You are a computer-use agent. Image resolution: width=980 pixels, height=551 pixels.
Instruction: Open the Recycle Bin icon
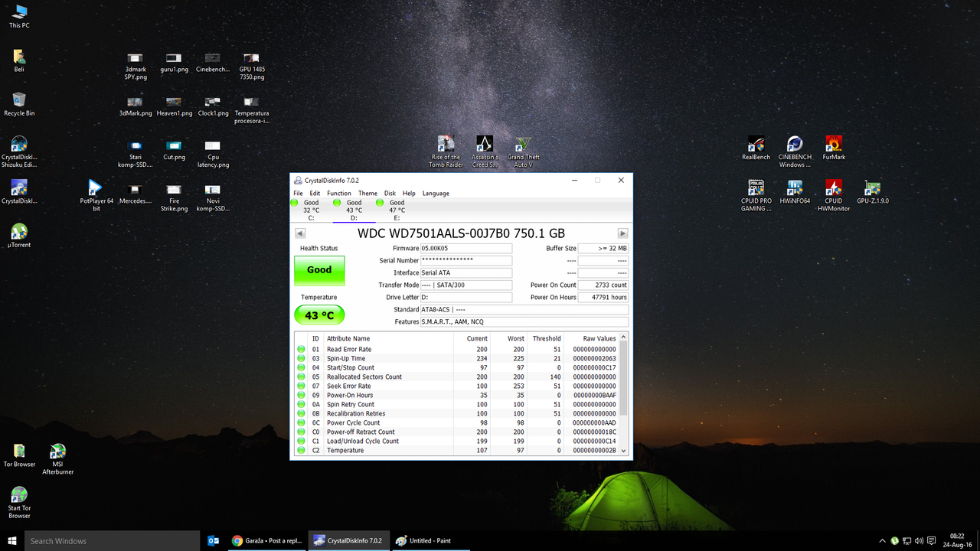click(19, 104)
